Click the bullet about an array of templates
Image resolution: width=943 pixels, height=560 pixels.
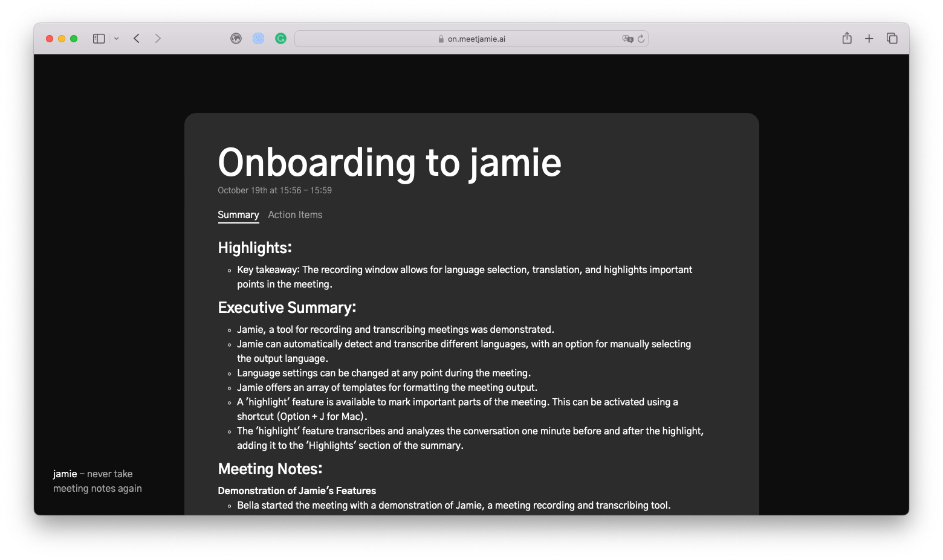[387, 387]
